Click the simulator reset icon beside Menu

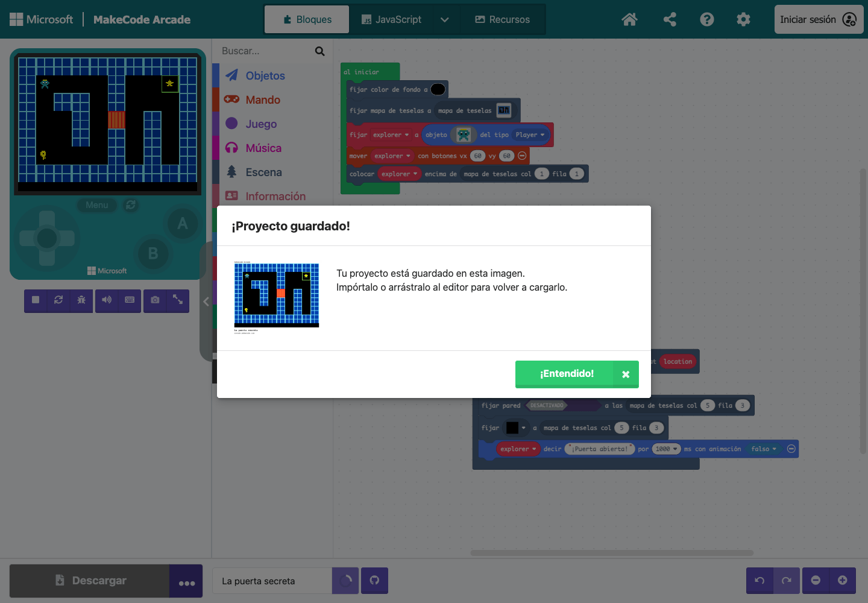pos(131,205)
